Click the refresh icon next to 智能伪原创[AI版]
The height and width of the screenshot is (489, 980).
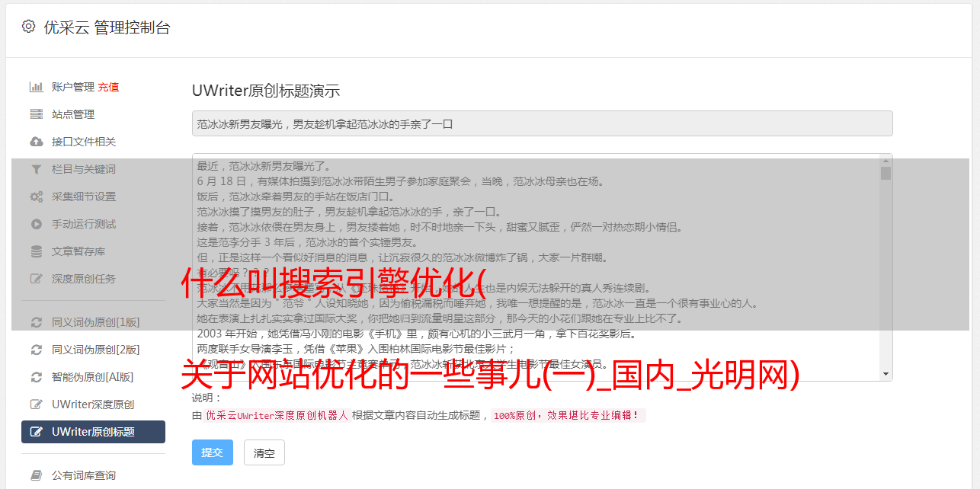[36, 377]
